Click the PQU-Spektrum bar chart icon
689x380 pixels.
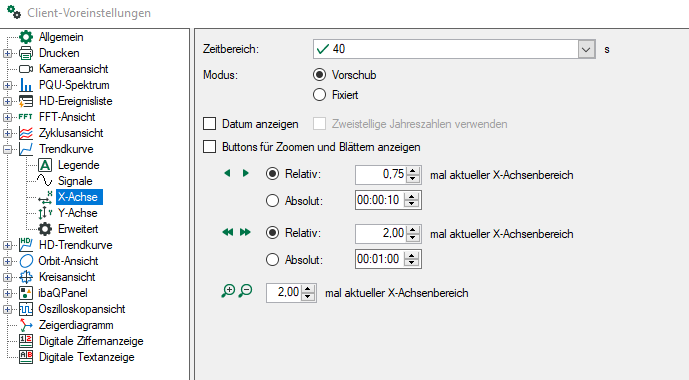(x=26, y=85)
